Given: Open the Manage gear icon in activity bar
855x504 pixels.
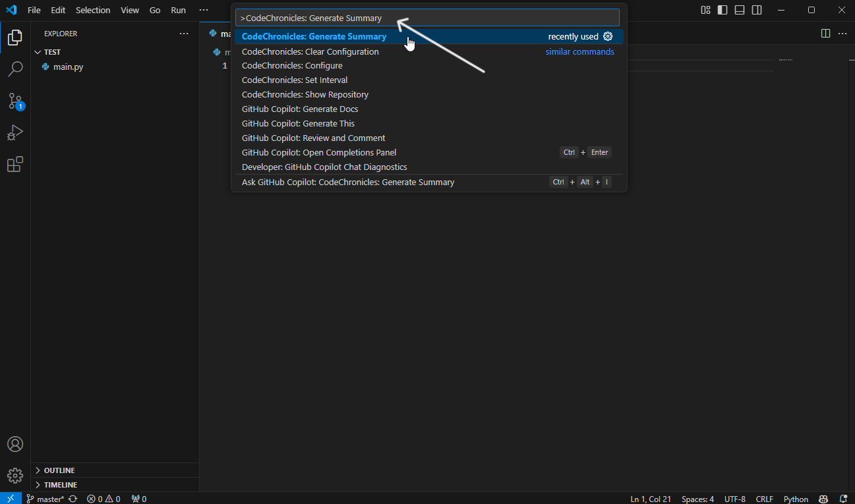Looking at the screenshot, I should [x=15, y=475].
